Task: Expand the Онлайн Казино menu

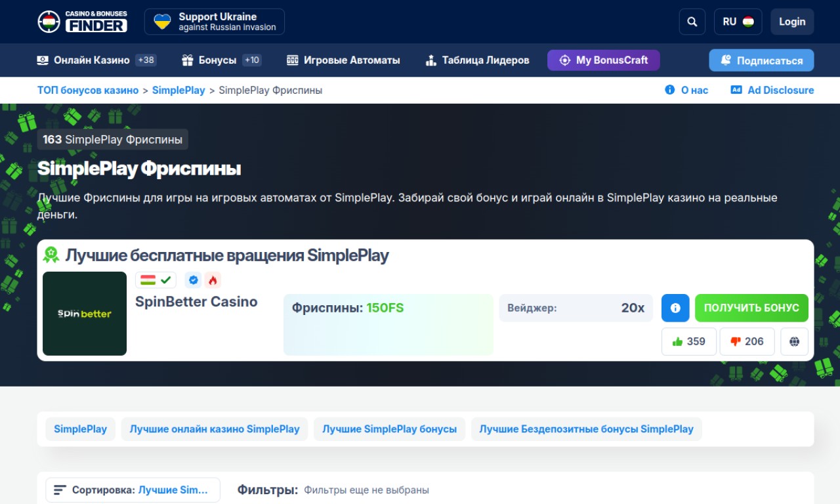Action: 96,60
